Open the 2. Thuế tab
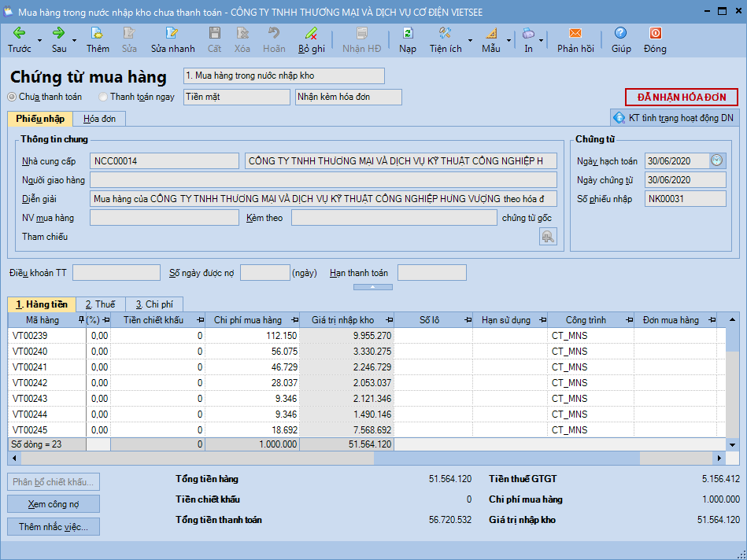747x560 pixels. pos(100,304)
